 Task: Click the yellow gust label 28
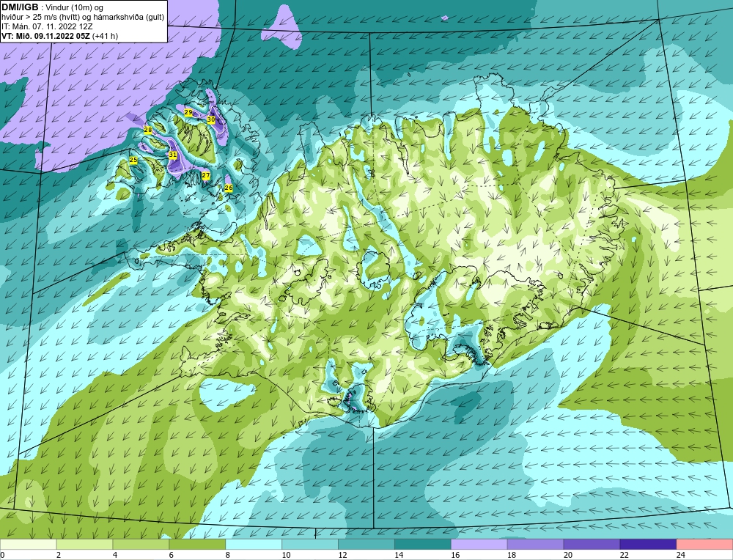[148, 130]
